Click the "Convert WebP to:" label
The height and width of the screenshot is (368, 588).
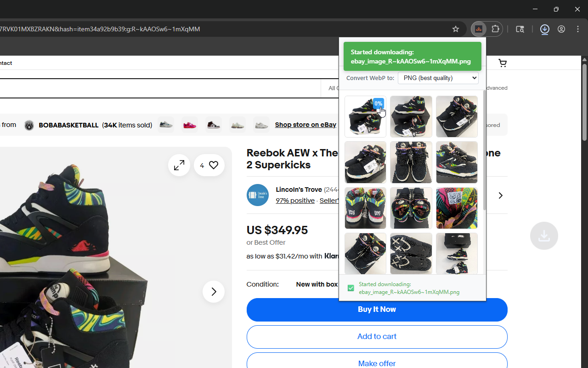370,78
